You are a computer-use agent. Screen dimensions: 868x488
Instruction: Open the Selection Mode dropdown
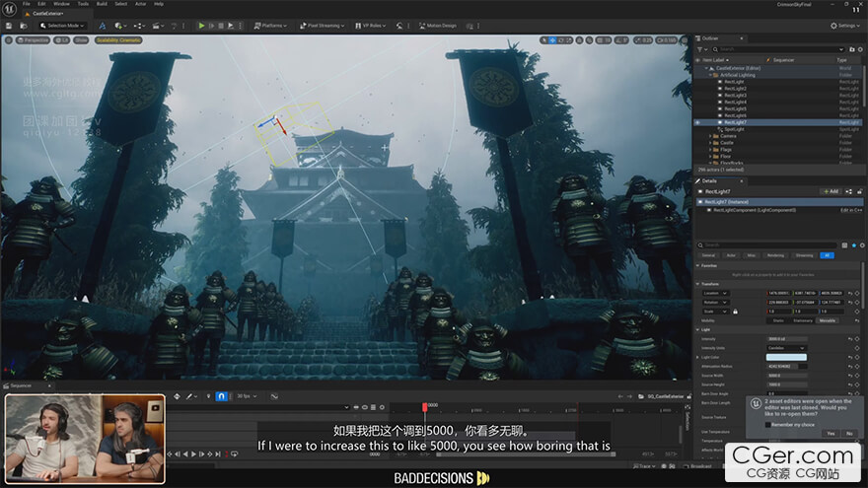[62, 26]
